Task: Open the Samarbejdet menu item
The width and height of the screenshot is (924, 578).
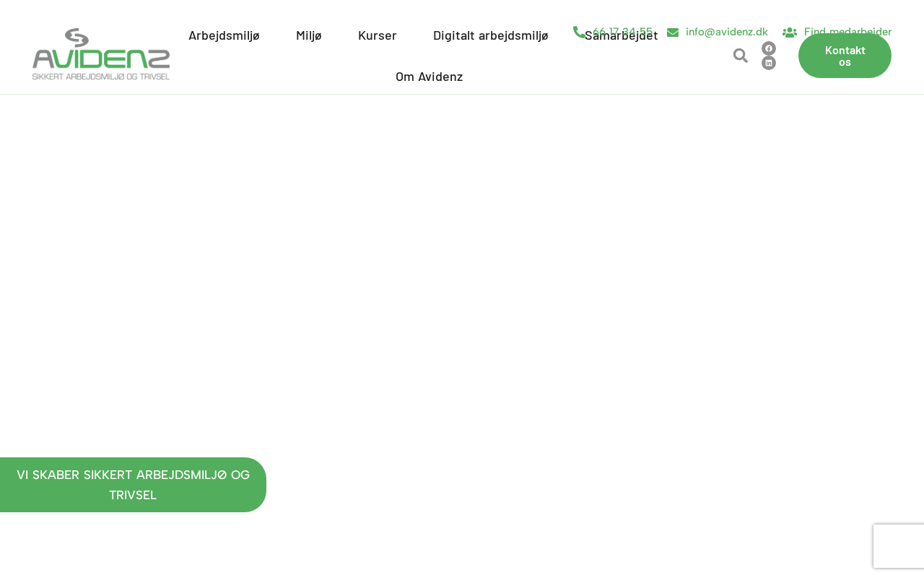Action: pyautogui.click(x=622, y=35)
